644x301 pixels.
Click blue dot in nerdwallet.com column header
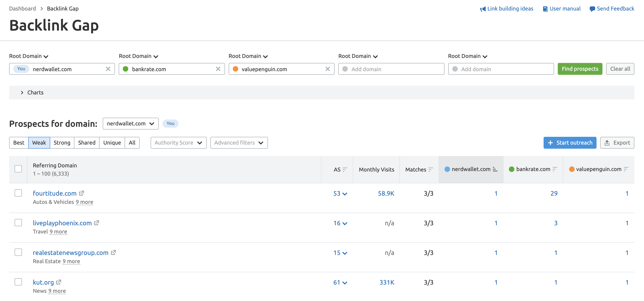(447, 169)
